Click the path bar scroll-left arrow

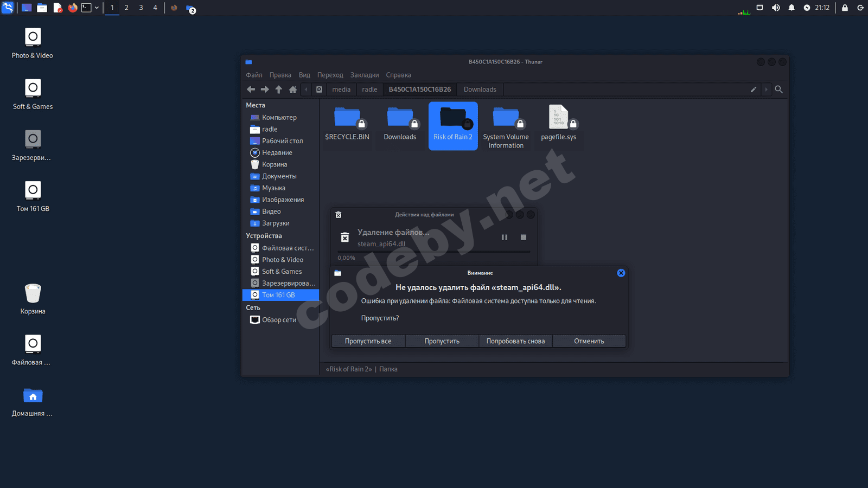coord(307,89)
